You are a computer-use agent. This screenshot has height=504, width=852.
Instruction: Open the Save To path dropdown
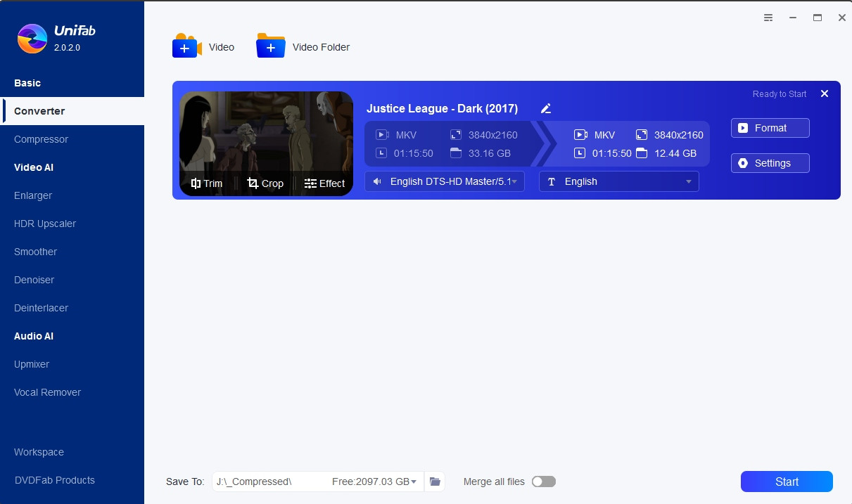[x=414, y=482]
